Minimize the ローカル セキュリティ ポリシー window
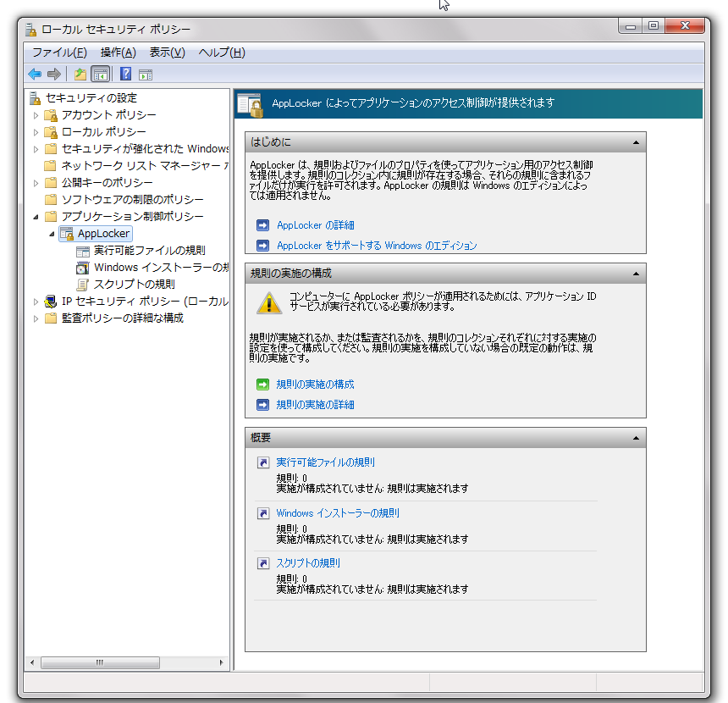The image size is (728, 703). (631, 25)
